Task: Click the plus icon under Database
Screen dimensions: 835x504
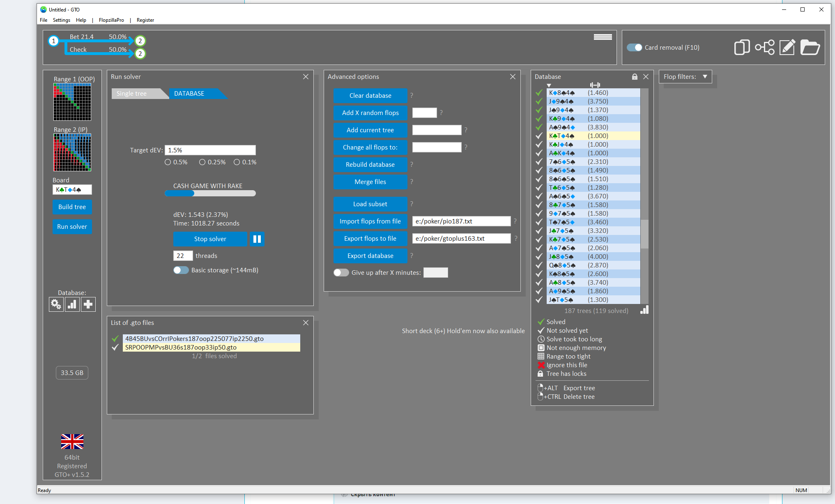Action: [x=88, y=304]
